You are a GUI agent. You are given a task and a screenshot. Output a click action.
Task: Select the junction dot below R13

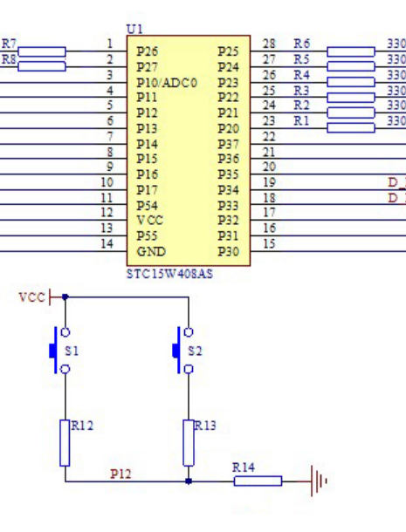[x=189, y=481]
